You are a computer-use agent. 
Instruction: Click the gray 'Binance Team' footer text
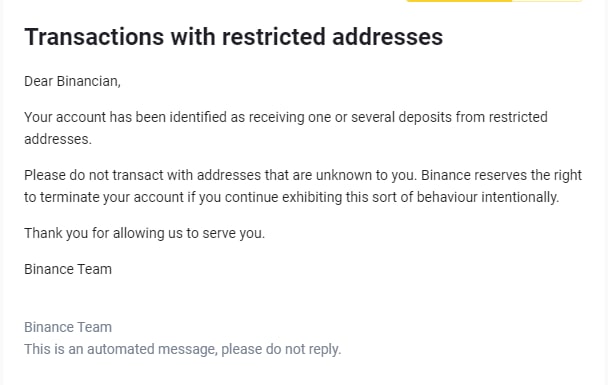(68, 327)
